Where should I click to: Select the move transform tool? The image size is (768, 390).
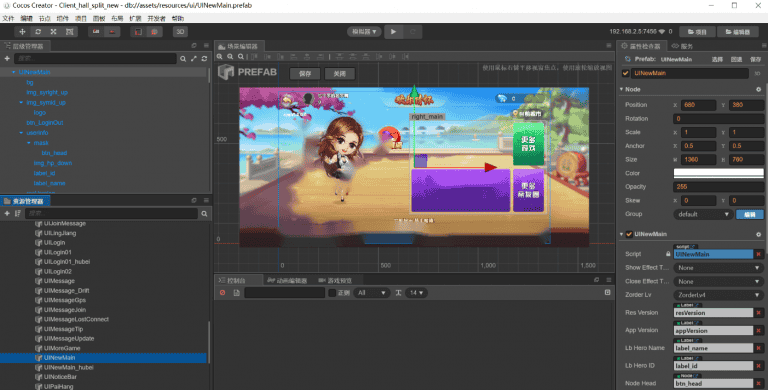pos(22,31)
